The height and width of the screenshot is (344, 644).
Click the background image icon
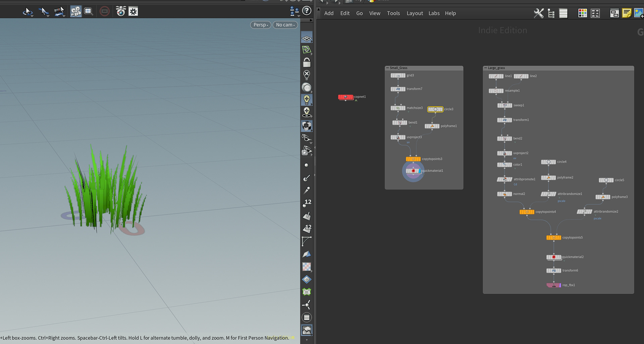pos(639,13)
